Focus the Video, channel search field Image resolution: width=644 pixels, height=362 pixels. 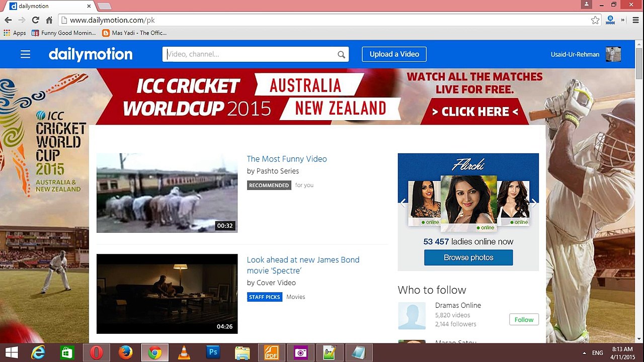(250, 54)
